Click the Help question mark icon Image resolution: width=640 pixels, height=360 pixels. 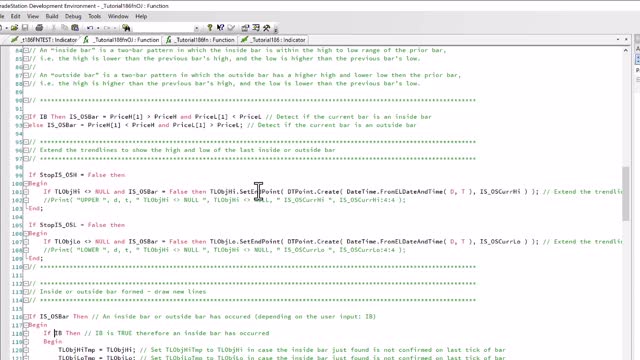[210, 28]
